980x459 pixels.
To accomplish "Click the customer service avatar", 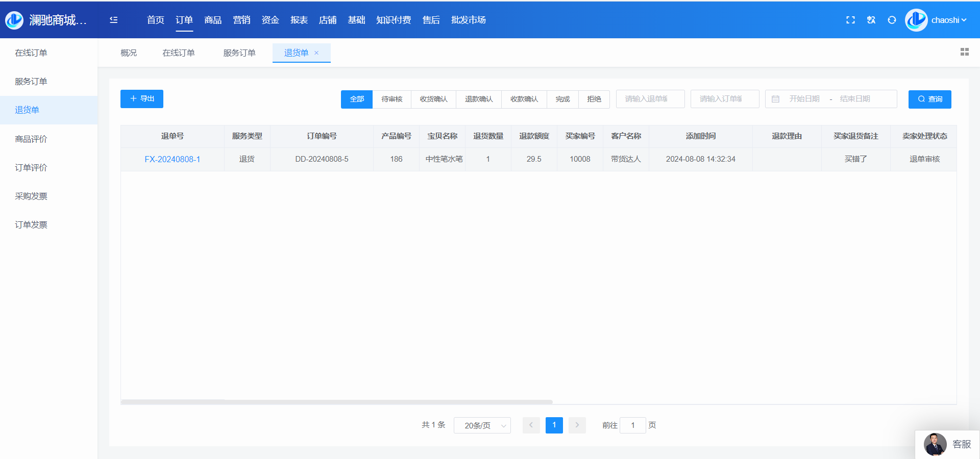I will point(935,444).
